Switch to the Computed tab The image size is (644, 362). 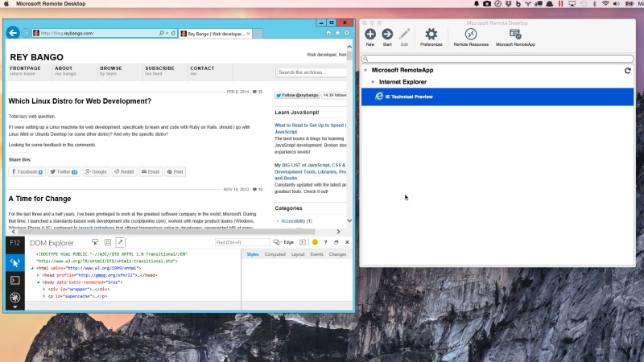(x=275, y=254)
